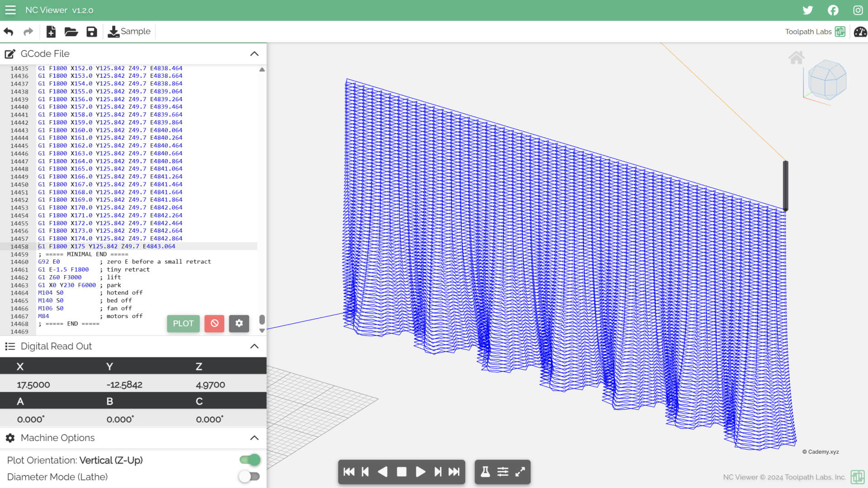Click the 3D view cube
The width and height of the screenshot is (868, 488).
click(827, 80)
